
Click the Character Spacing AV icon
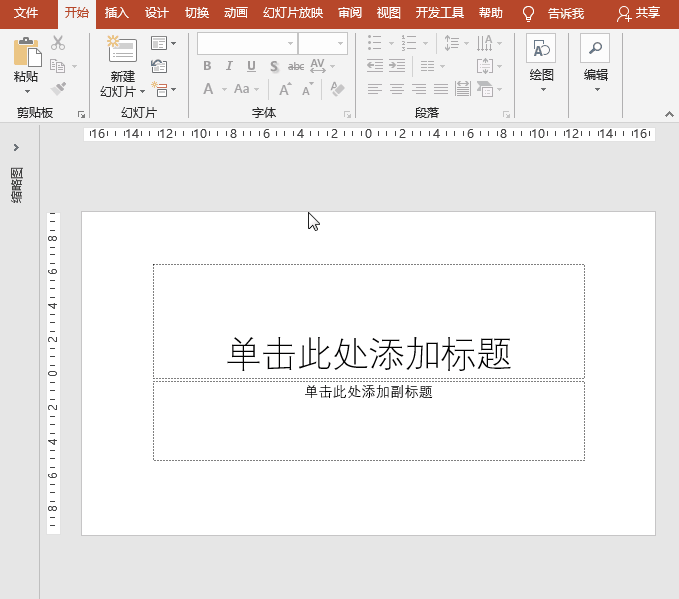point(318,66)
